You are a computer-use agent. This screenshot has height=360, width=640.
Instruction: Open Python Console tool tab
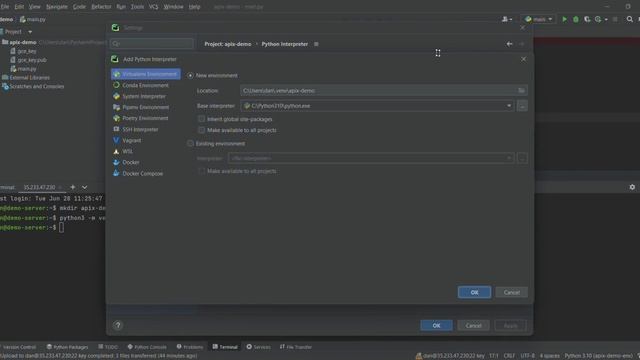[147, 347]
